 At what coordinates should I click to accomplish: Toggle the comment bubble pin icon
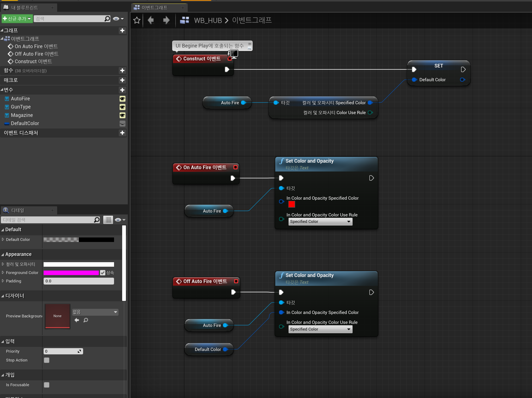click(250, 44)
